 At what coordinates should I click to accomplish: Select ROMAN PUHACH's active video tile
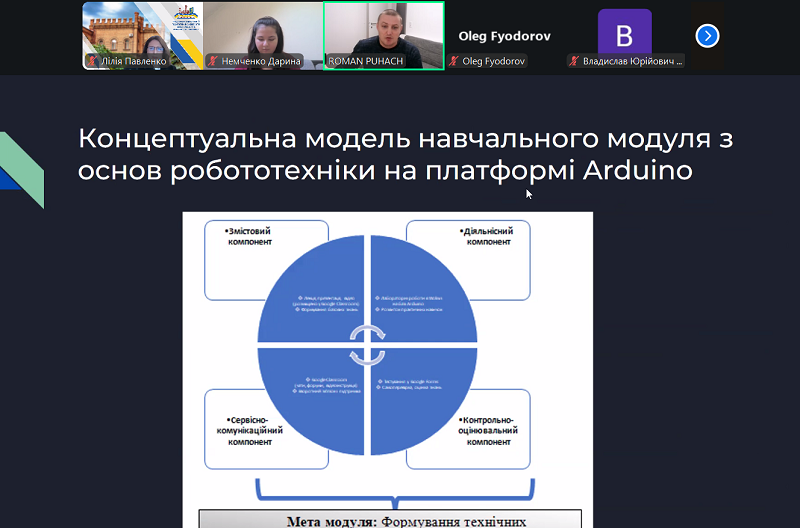(383, 34)
